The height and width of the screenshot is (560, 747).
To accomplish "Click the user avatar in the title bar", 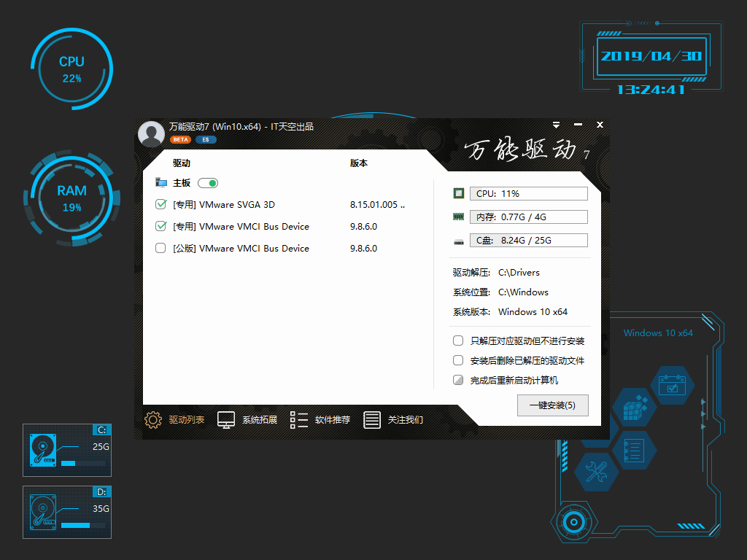I will pyautogui.click(x=151, y=134).
